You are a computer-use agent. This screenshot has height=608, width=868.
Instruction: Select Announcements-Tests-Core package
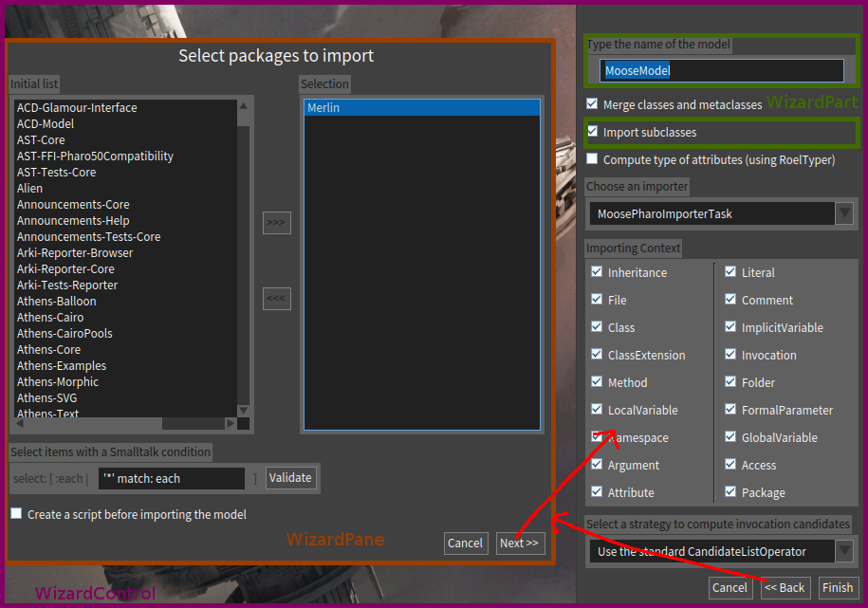pyautogui.click(x=125, y=236)
